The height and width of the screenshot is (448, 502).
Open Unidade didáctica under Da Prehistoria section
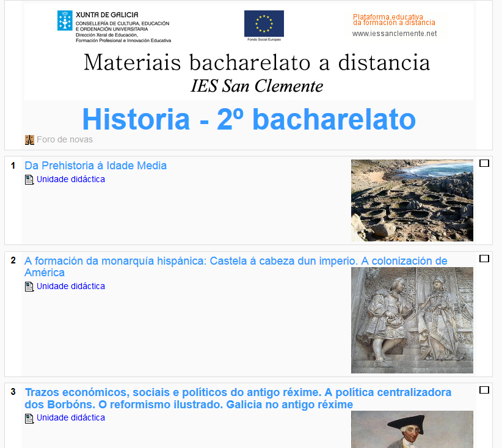click(71, 180)
